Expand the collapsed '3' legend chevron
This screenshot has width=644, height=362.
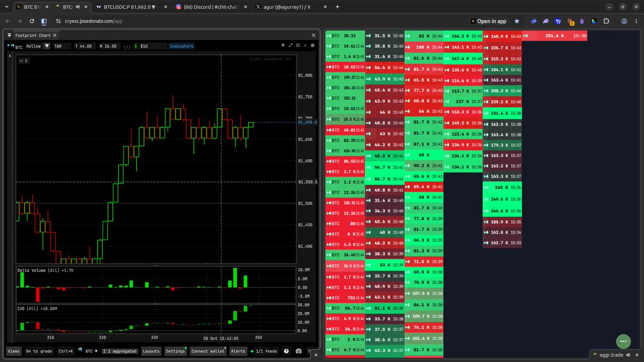tap(23, 61)
